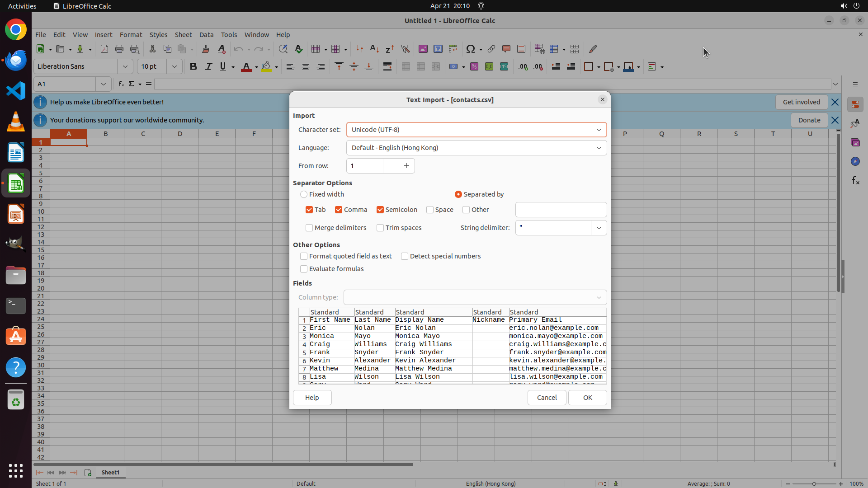Open the Styles menu
868x488 pixels.
(158, 35)
